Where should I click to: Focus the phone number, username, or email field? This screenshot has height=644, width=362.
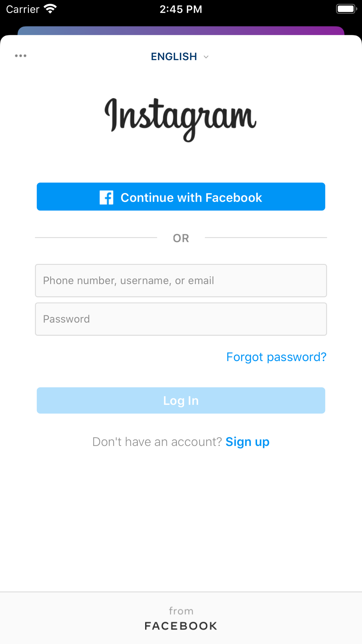(x=181, y=281)
